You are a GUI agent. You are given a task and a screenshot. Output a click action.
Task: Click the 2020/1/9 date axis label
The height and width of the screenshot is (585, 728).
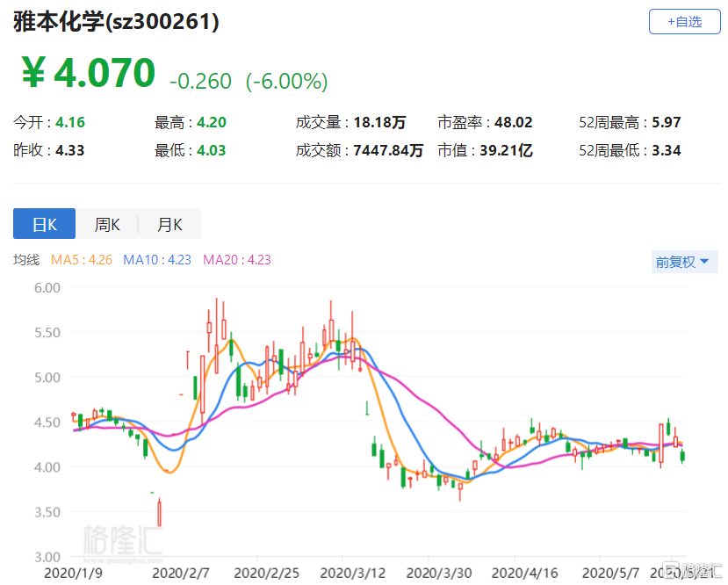pos(73,573)
